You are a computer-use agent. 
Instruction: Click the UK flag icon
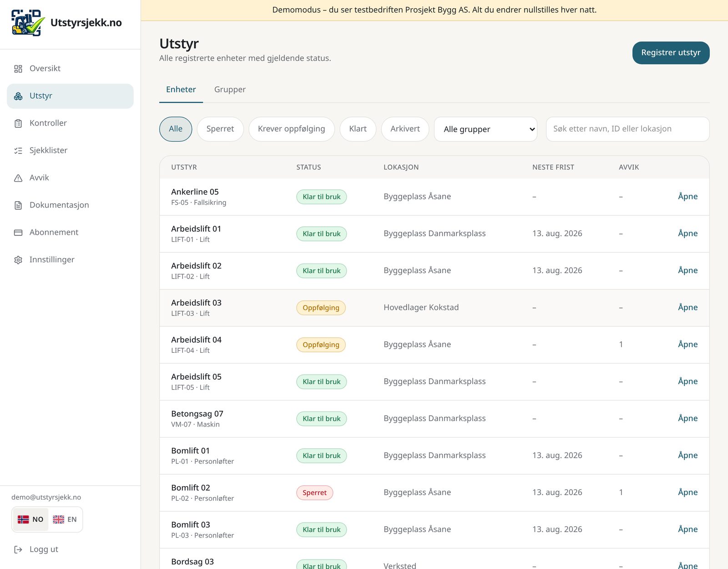point(58,519)
